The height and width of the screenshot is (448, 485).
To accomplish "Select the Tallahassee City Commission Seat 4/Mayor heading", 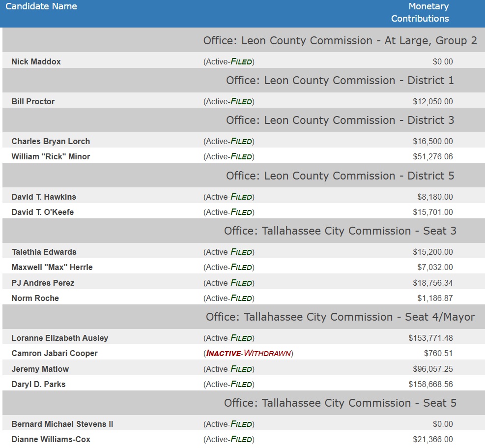I will point(340,317).
